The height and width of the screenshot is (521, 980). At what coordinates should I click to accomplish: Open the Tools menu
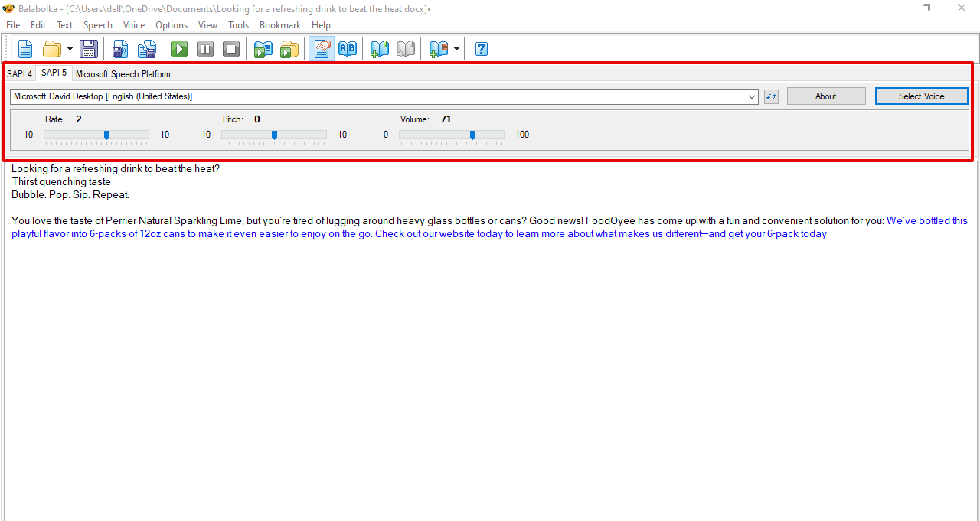(x=239, y=25)
